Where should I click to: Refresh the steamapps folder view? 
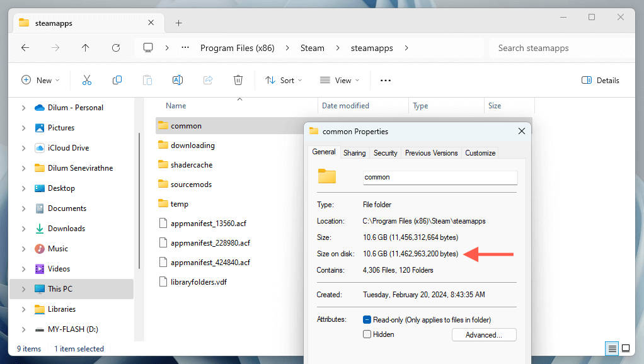(116, 48)
